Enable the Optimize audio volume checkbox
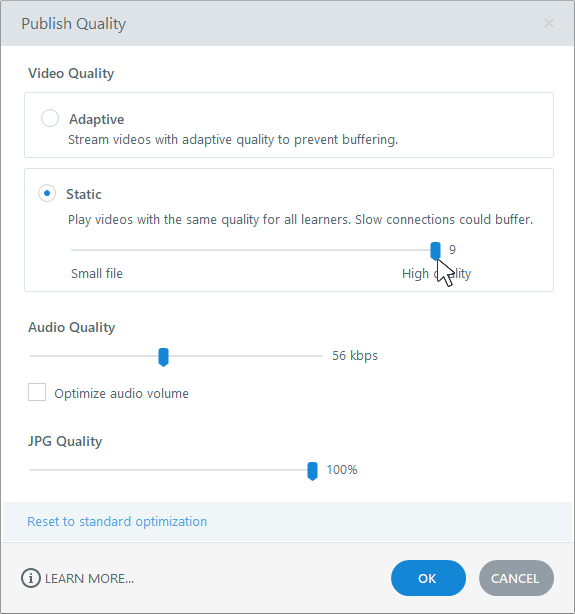 coord(37,392)
